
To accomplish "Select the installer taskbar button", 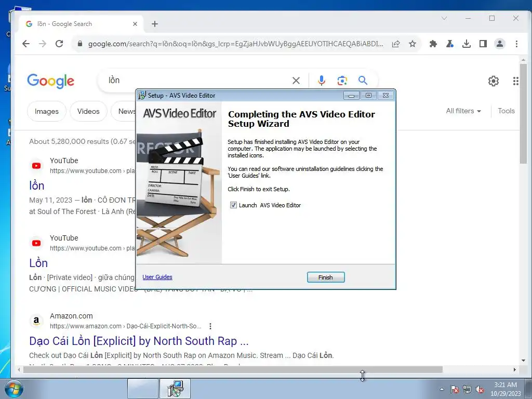I will click(175, 389).
